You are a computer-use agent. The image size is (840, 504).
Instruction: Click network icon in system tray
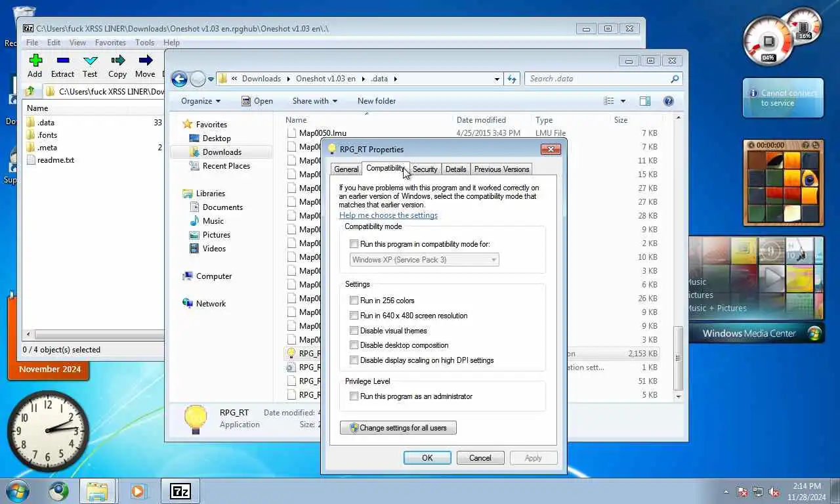tap(758, 492)
